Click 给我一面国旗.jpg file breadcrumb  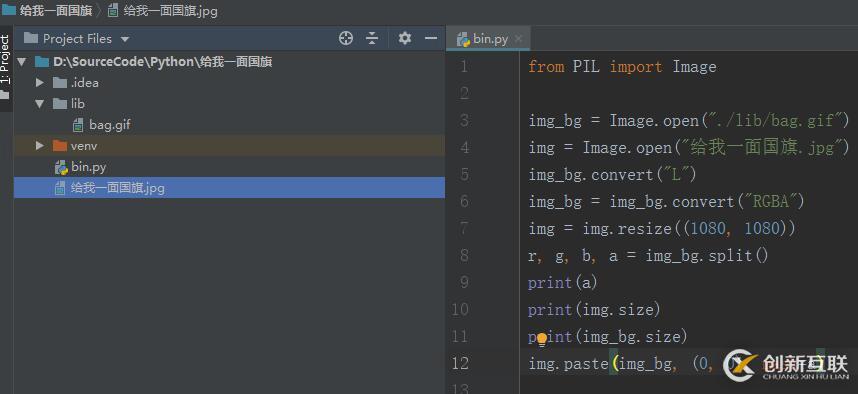click(x=170, y=10)
